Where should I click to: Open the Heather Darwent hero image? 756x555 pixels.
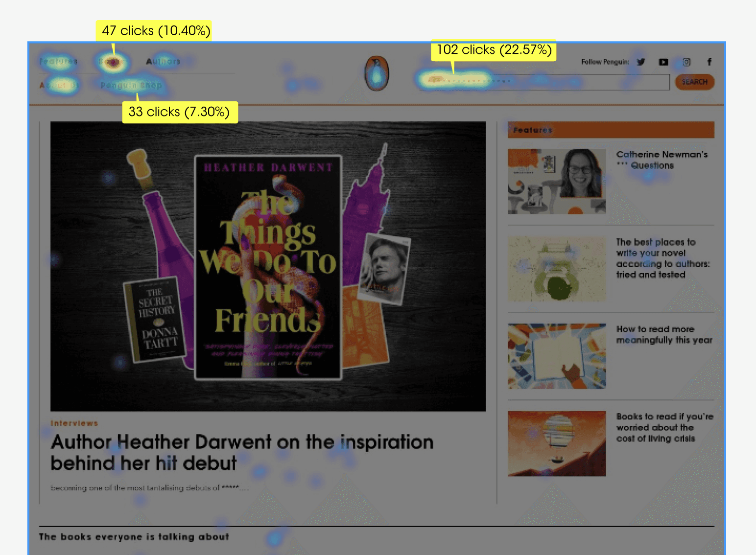coord(268,266)
